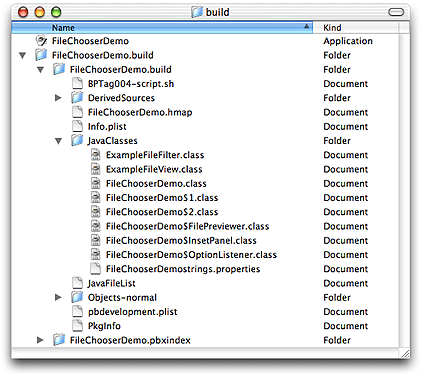Click the Document kind of JavaFileList row
Screen dimensions: 425x377
346,283
